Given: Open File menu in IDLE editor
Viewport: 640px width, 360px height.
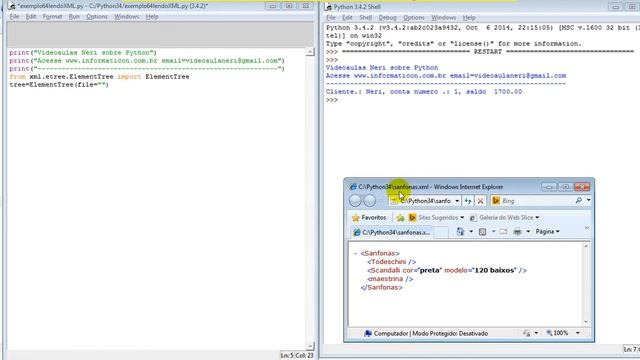Looking at the screenshot, I should click(14, 17).
